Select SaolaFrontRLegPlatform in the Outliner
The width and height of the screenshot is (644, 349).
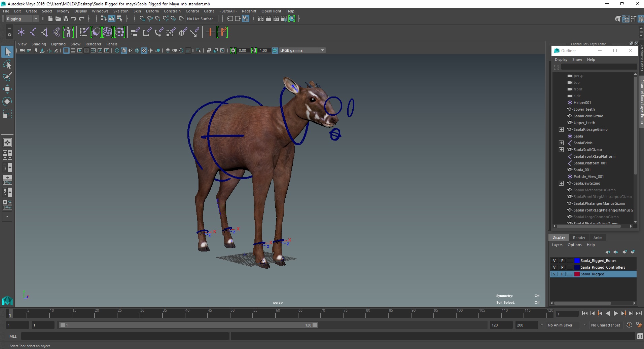[x=594, y=156]
